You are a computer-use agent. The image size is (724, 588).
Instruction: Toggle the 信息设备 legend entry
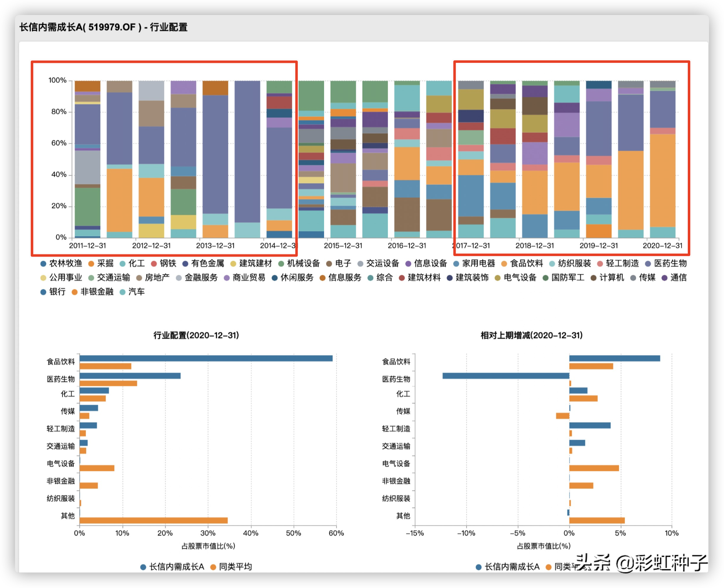click(x=426, y=263)
